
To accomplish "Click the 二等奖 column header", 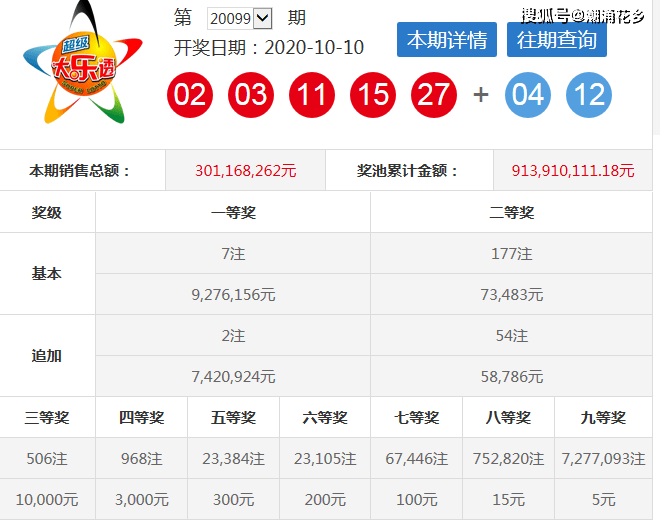I will click(511, 213).
